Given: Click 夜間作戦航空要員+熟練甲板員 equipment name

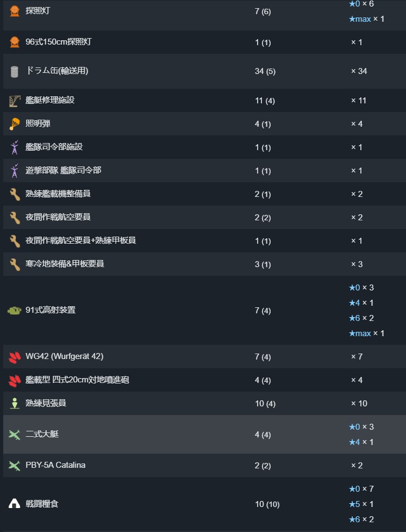Looking at the screenshot, I should coord(80,240).
